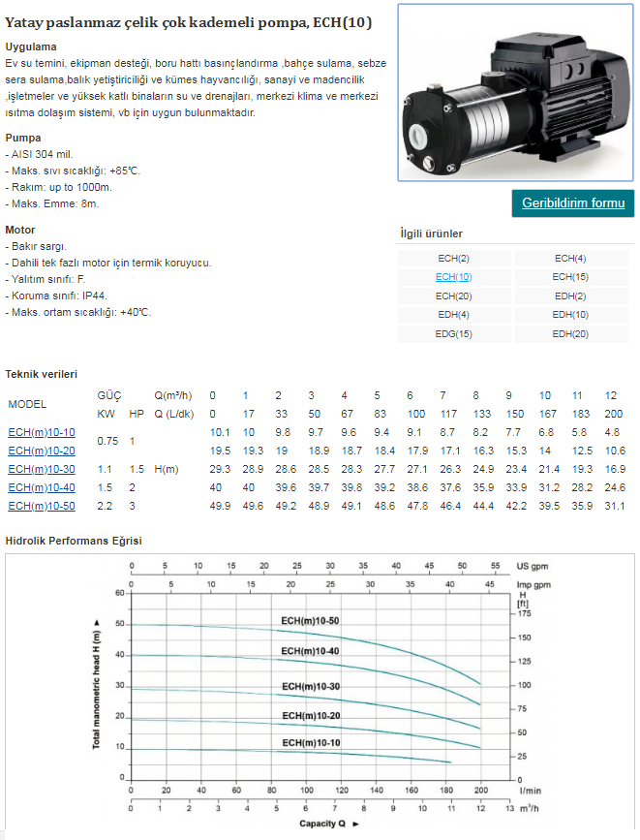The image size is (640, 840).
Task: Click the Pumpa section heading
Action: [x=23, y=138]
